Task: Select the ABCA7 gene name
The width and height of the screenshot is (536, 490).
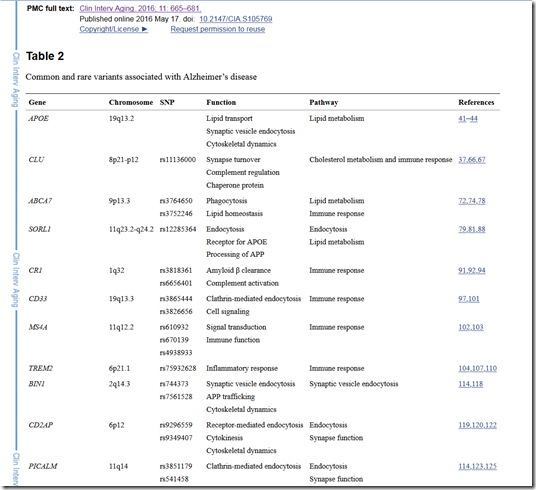Action: coord(40,200)
